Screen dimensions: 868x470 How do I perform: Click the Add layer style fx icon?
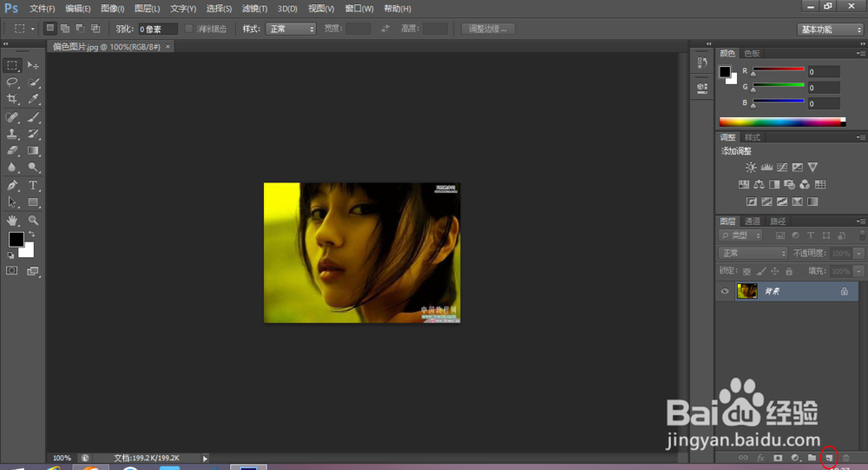[760, 458]
